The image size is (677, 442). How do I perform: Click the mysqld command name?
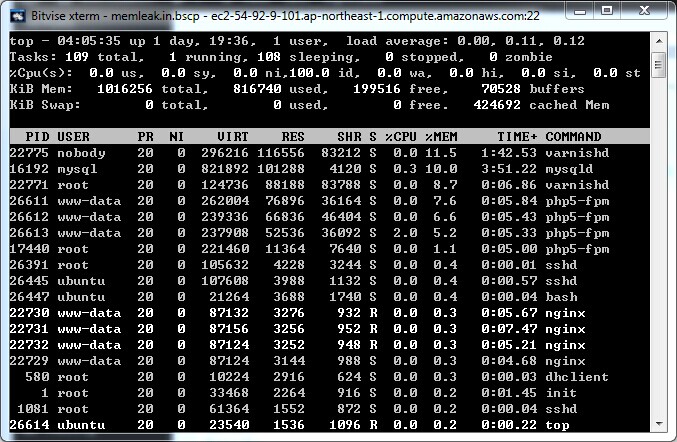pos(569,169)
